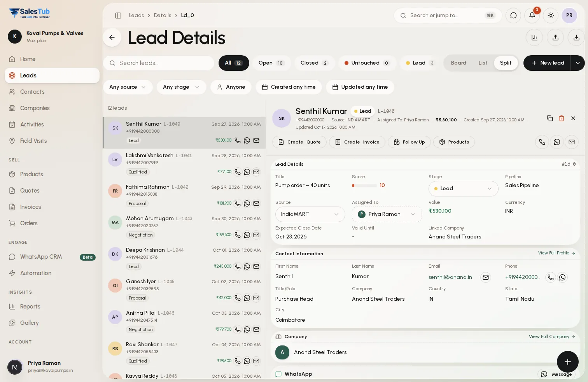Image resolution: width=588 pixels, height=382 pixels.
Task: Click the Products button in detail panel
Action: tap(454, 142)
